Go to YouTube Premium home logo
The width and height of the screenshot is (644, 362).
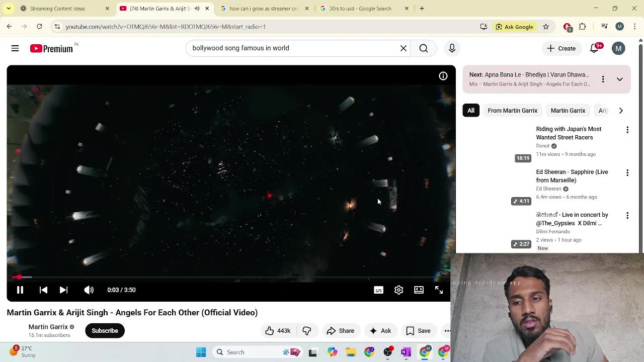(51, 48)
